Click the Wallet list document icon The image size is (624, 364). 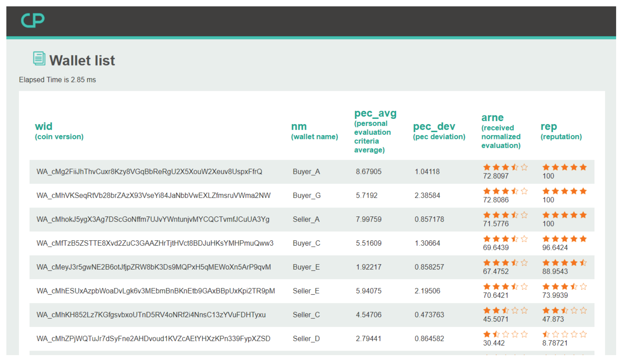click(39, 58)
